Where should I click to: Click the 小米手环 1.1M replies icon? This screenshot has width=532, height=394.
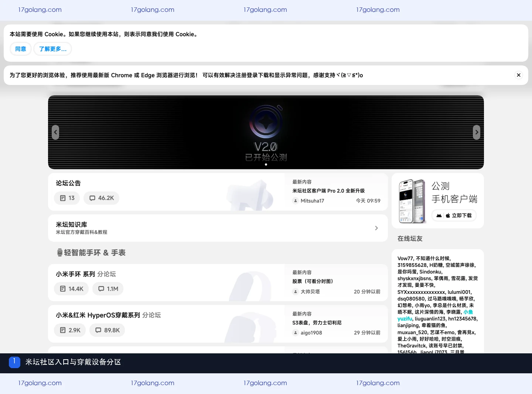pyautogui.click(x=101, y=289)
